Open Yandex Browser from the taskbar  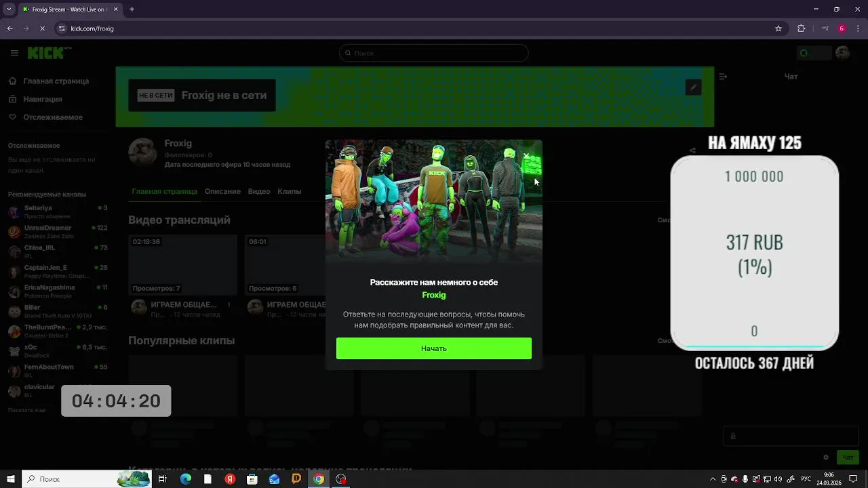[230, 479]
